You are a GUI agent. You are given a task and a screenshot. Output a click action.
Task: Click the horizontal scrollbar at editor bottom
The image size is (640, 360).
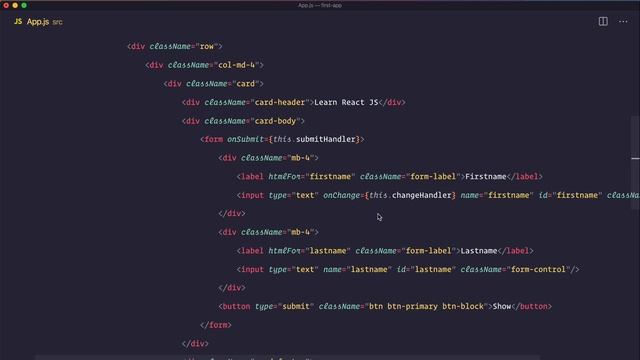click(x=287, y=358)
